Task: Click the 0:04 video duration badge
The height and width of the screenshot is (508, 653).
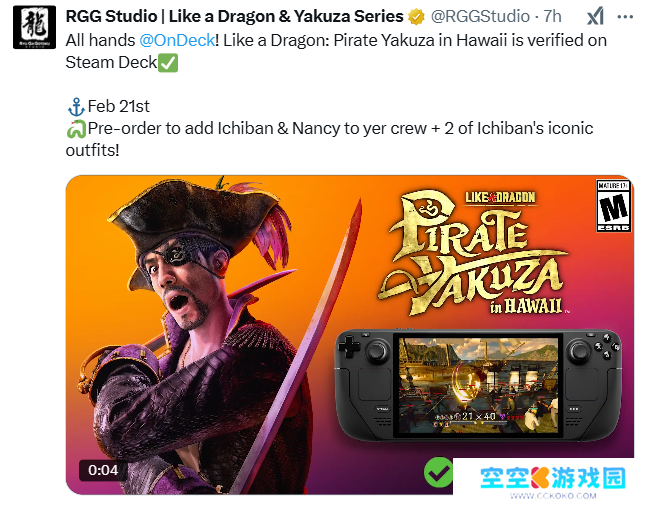Action: click(x=103, y=469)
